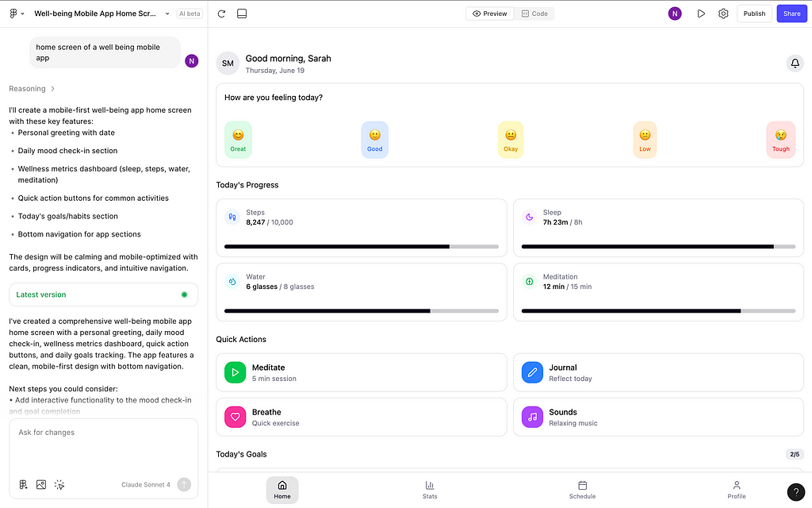Select the Okay mood option
The image size is (812, 508).
[x=511, y=140]
